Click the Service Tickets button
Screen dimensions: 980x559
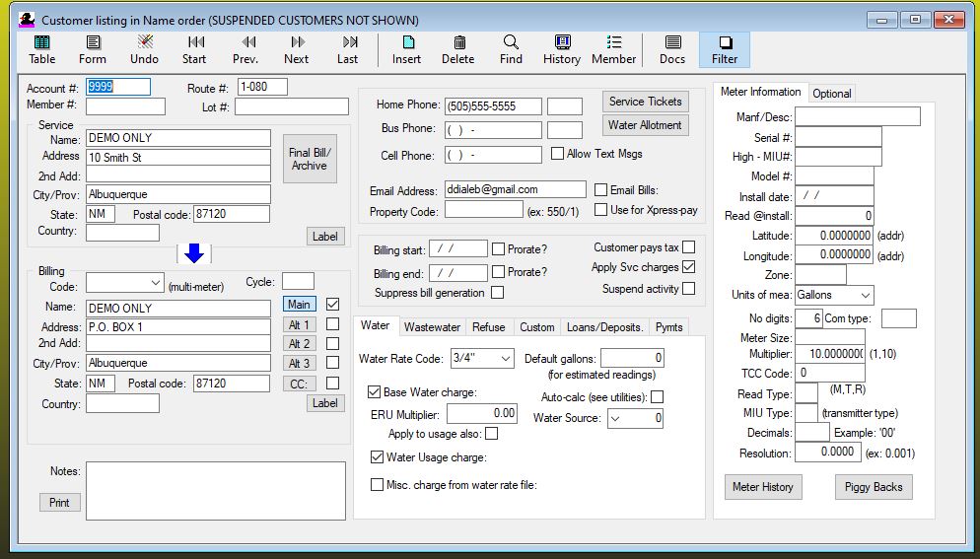(x=645, y=102)
